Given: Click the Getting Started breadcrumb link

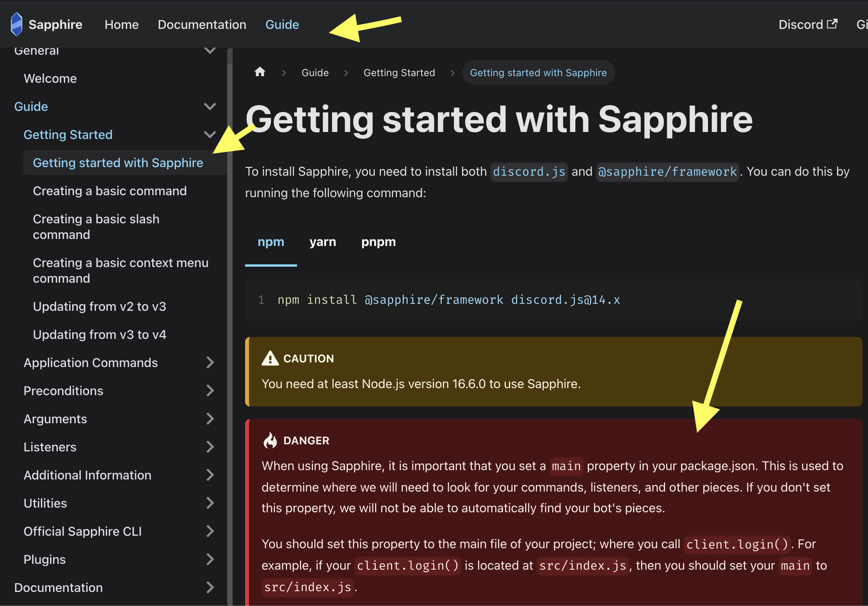Looking at the screenshot, I should pos(399,73).
